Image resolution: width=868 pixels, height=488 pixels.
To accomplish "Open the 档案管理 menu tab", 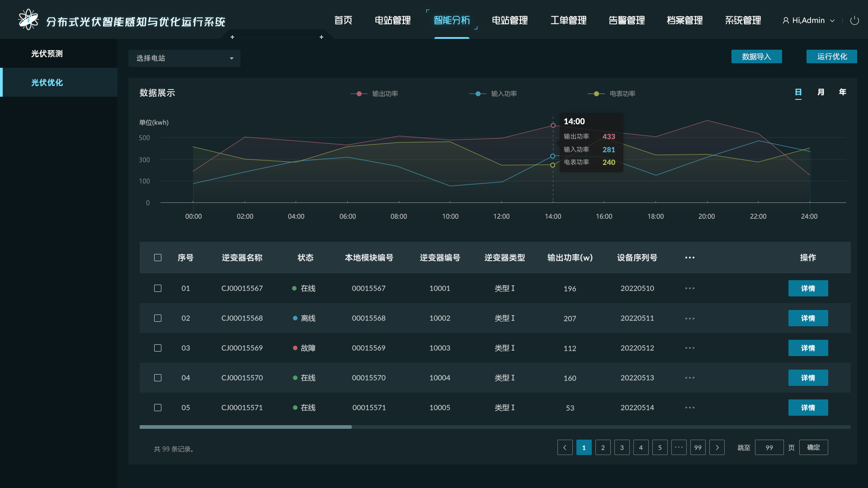I will 684,20.
